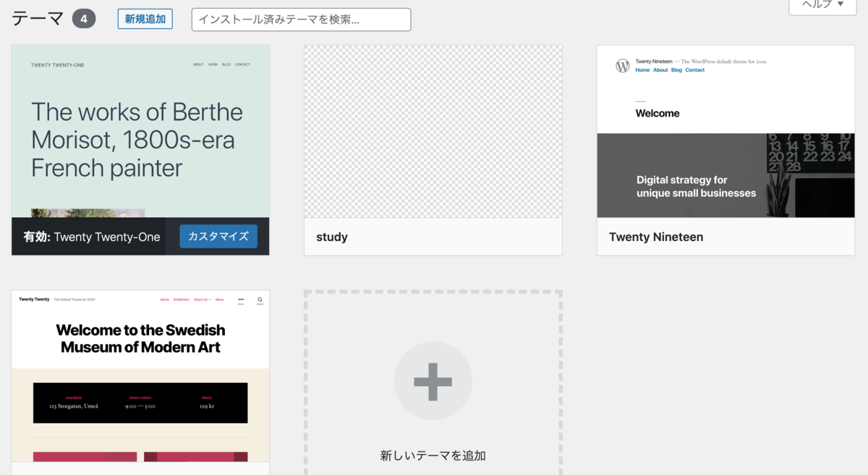Click the 新しいテーマを追加 label
Screen dimensions: 868x475
433,455
